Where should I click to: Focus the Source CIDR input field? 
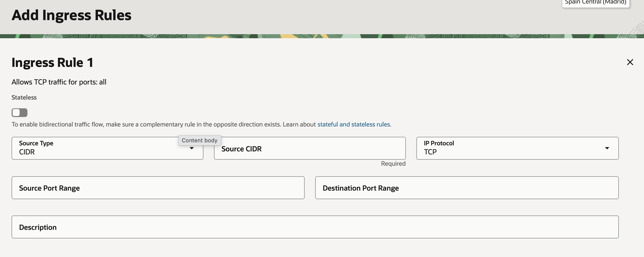coord(310,149)
